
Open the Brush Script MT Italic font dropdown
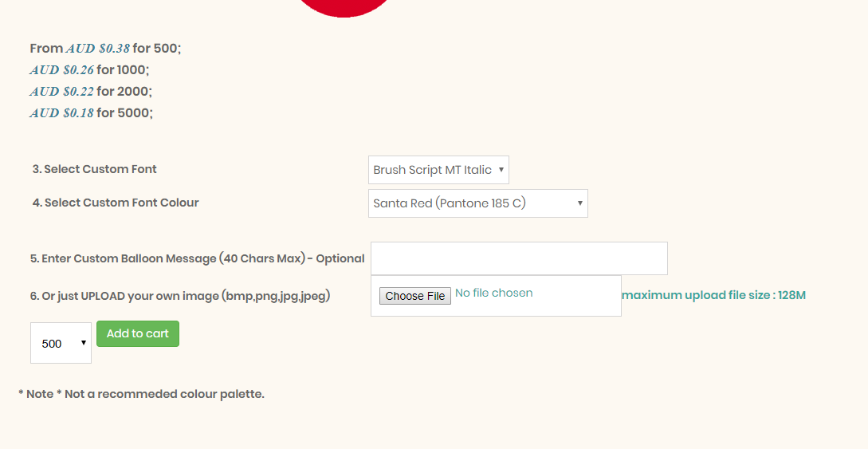[x=438, y=170]
